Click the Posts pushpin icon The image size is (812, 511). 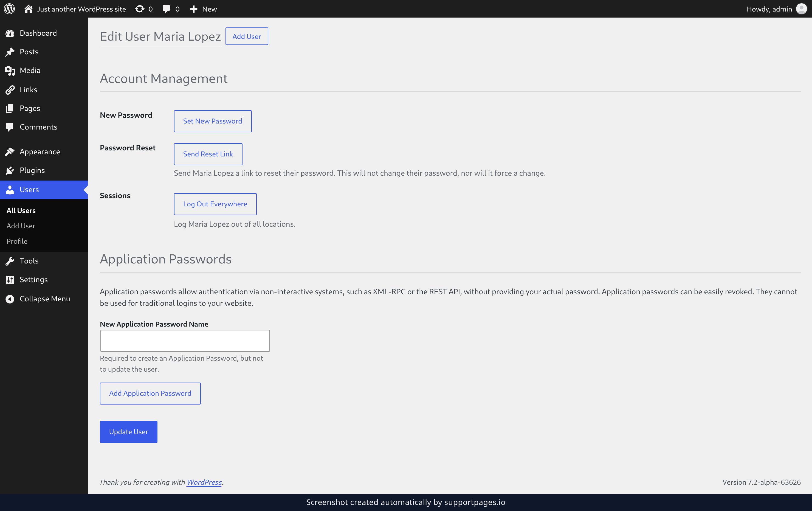10,52
